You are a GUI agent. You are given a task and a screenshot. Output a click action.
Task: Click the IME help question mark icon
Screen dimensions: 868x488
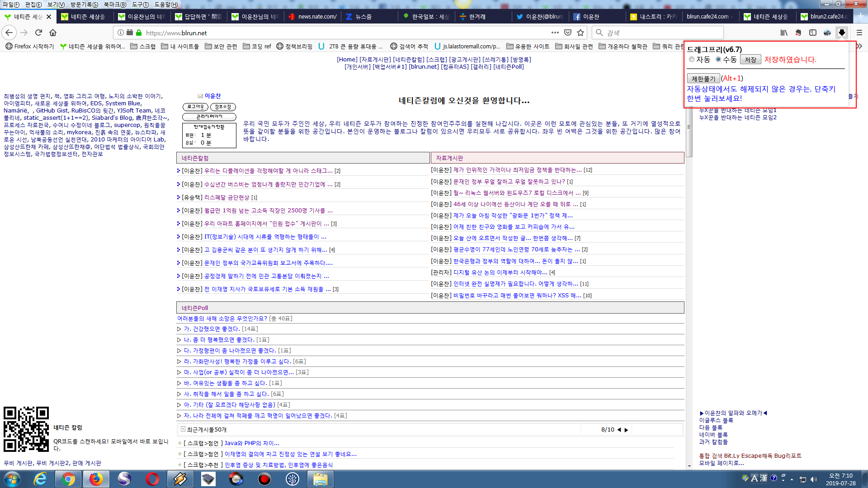[x=774, y=478]
